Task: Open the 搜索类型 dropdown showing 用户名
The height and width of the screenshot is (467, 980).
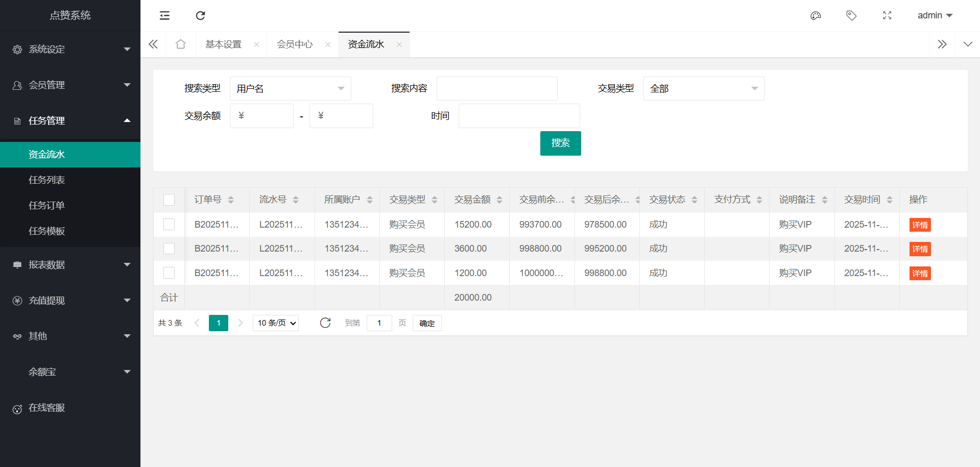Action: point(290,89)
